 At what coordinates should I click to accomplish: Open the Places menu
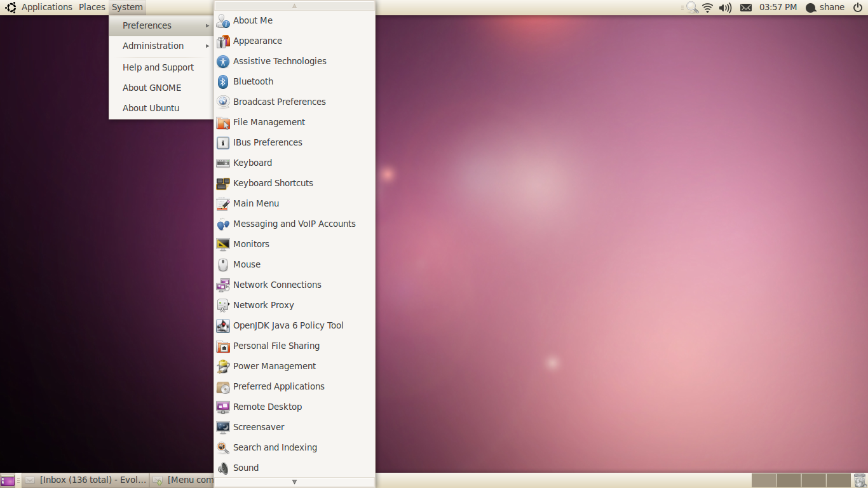92,7
